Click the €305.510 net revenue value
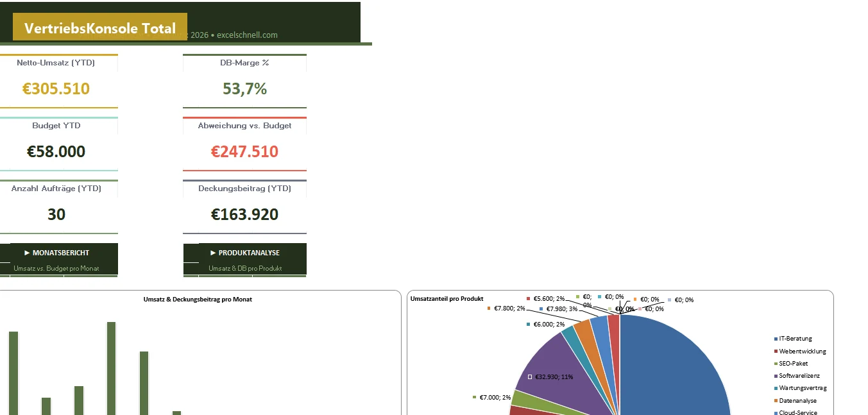Image resolution: width=868 pixels, height=415 pixels. pyautogui.click(x=56, y=89)
